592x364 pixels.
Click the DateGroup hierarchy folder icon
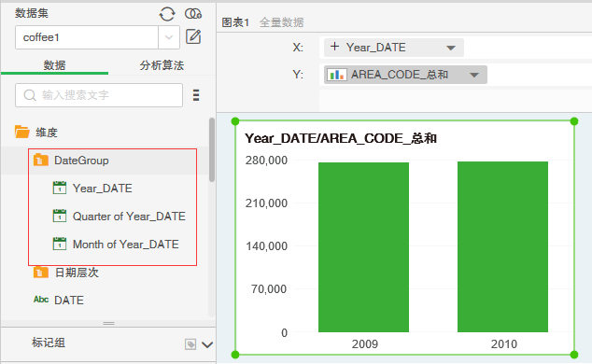point(41,160)
